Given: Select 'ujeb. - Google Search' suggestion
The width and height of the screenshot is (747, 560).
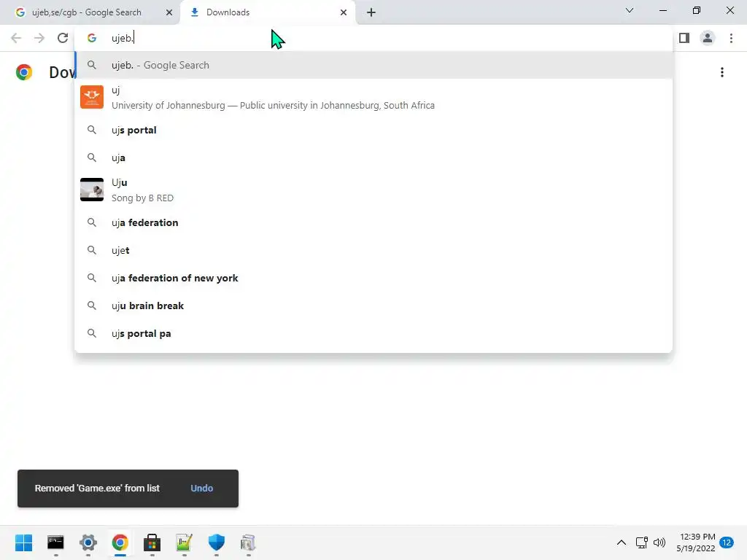Looking at the screenshot, I should click(374, 65).
